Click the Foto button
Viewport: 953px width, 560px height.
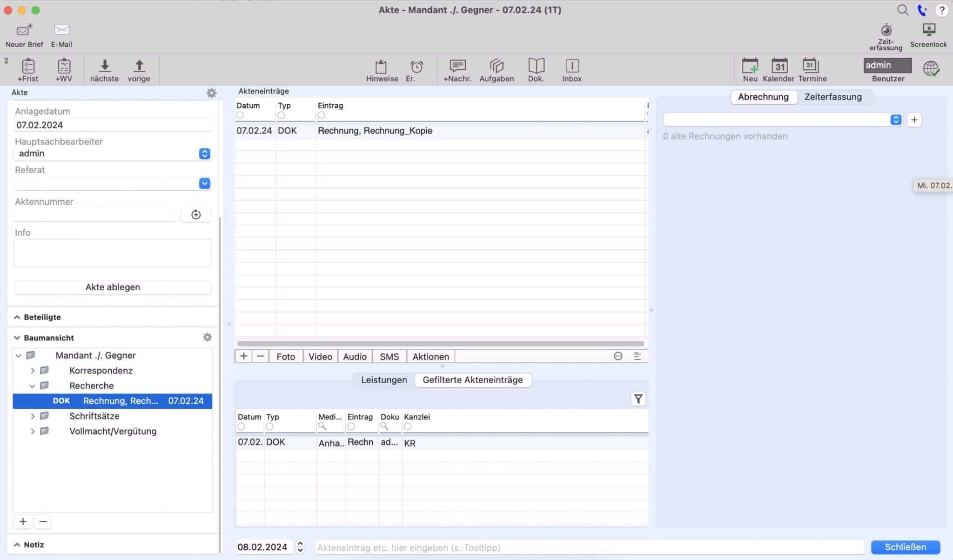[x=286, y=357]
